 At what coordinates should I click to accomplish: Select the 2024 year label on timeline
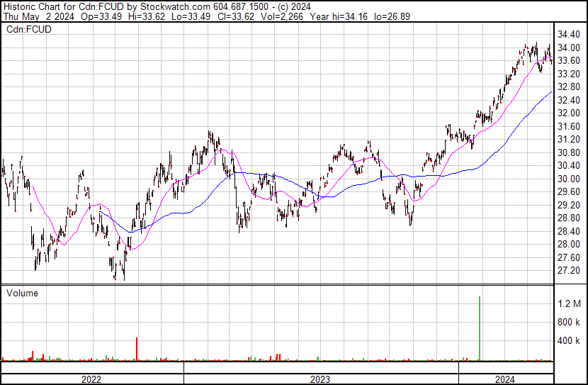(505, 379)
